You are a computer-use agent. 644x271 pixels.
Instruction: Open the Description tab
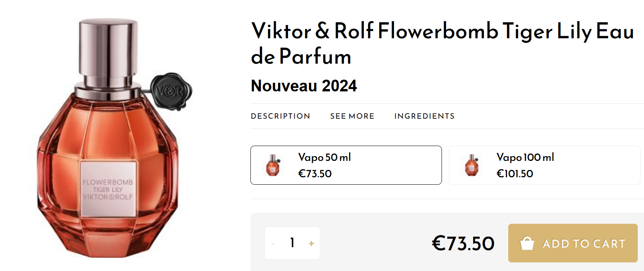(x=280, y=116)
